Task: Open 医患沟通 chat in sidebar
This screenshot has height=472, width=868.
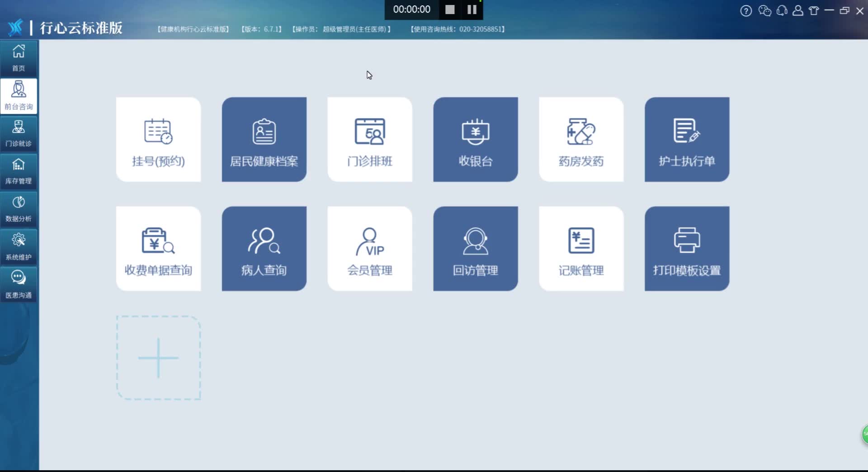Action: [19, 284]
